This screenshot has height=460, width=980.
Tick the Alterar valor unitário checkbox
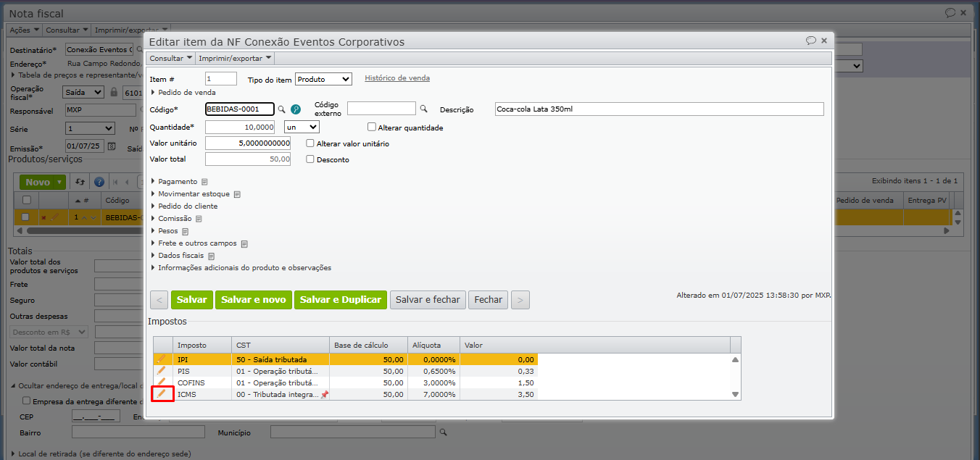[310, 143]
